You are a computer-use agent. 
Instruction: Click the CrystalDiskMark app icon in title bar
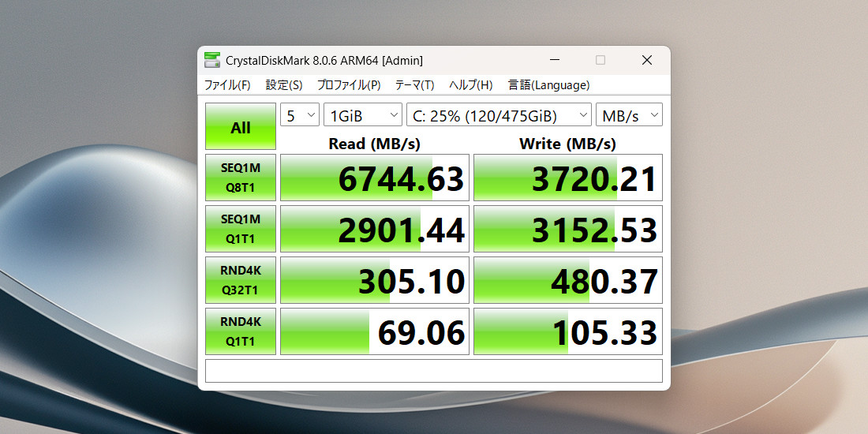[212, 60]
